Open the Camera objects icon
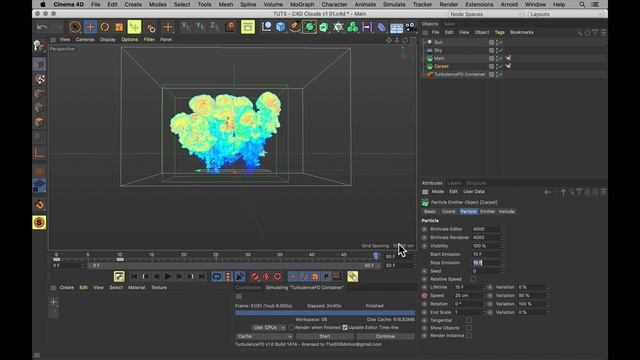The width and height of the screenshot is (640, 360). [411, 27]
